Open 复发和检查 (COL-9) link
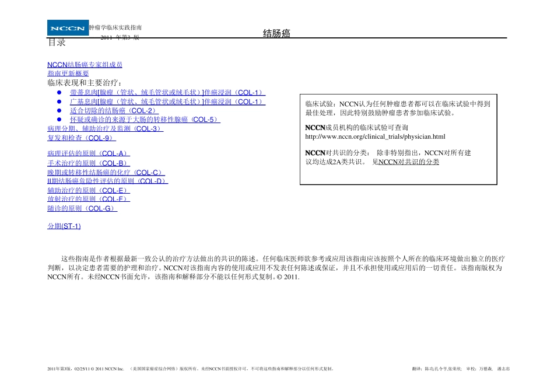The width and height of the screenshot is (554, 392). [x=82, y=138]
